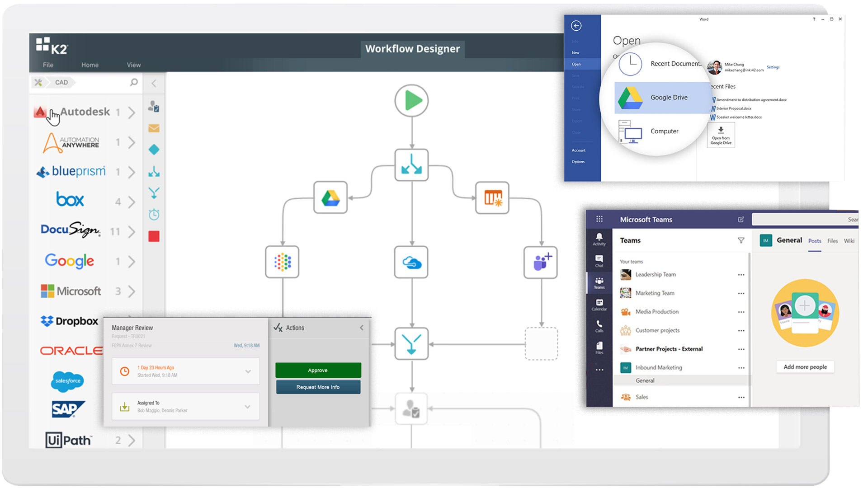Open Files in Teams sidebar
Image resolution: width=868 pixels, height=488 pixels.
click(599, 348)
